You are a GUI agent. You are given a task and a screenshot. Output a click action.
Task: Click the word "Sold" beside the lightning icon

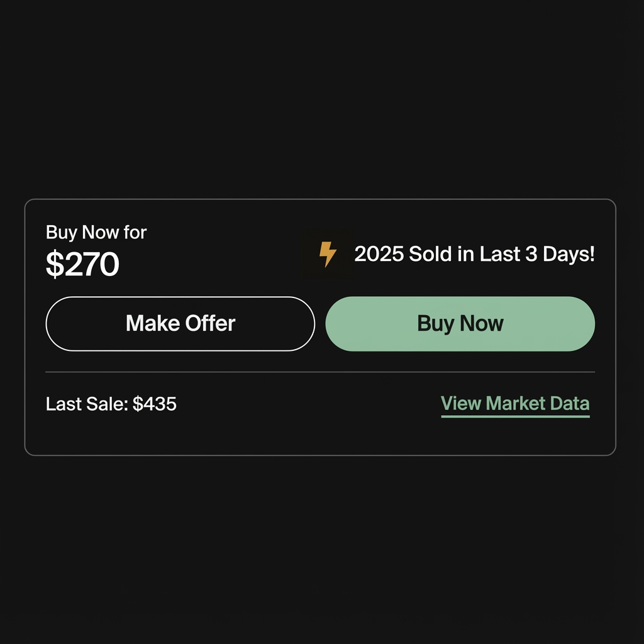click(x=429, y=254)
